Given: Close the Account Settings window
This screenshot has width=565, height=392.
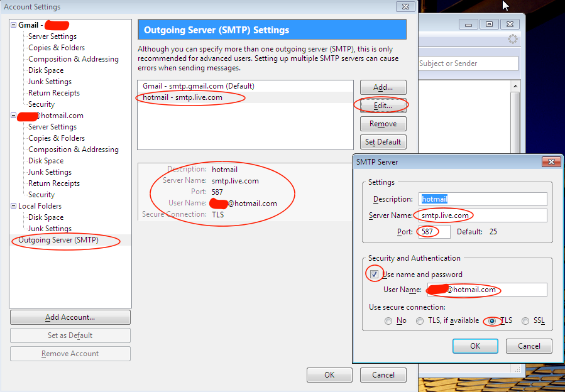Looking at the screenshot, I should 405,6.
